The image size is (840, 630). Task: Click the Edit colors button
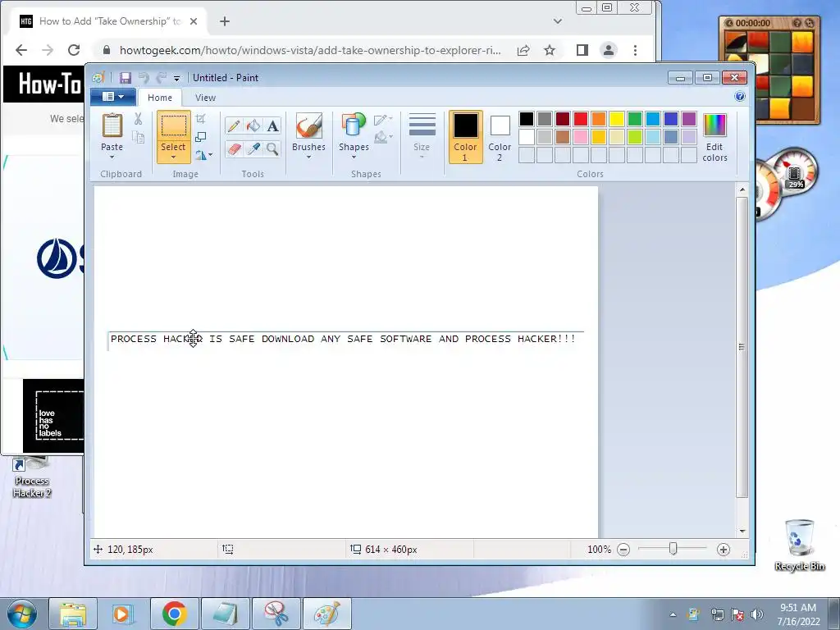(714, 137)
